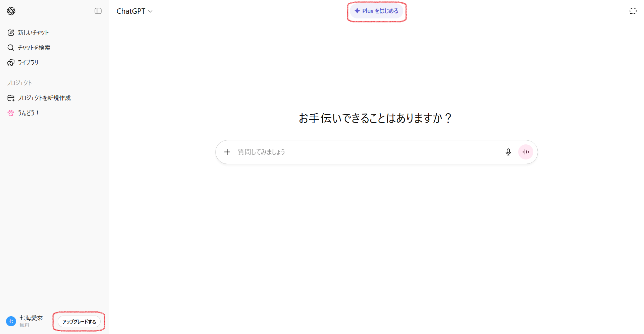The height and width of the screenshot is (334, 644).
Task: Click the new project folder icon
Action: (x=11, y=98)
